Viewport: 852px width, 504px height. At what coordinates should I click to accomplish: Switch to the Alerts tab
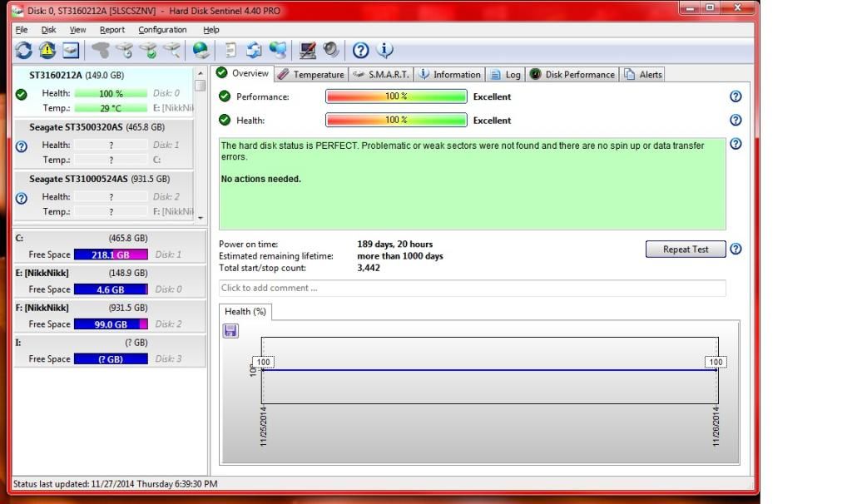pyautogui.click(x=643, y=74)
